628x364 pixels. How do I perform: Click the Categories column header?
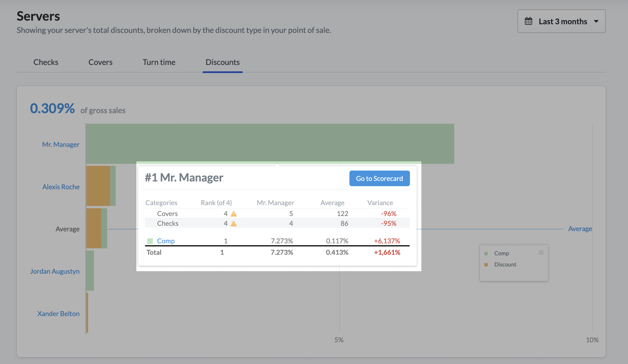tap(161, 203)
